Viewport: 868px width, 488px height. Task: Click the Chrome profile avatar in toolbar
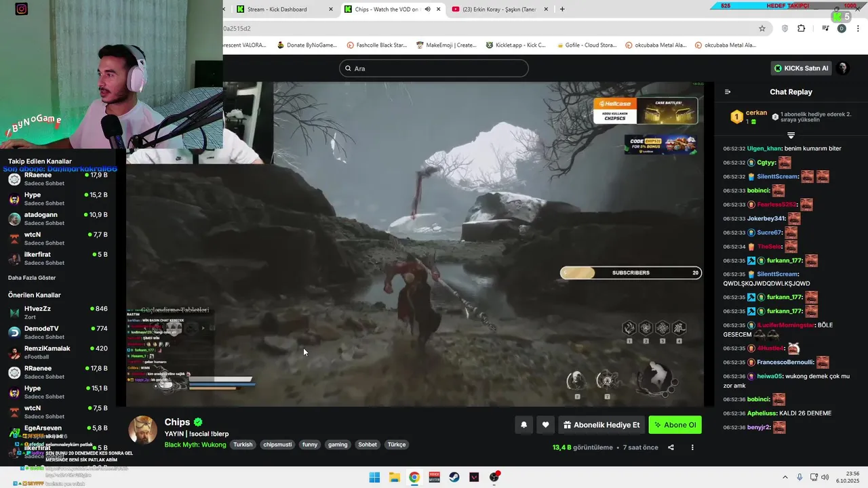[x=842, y=28]
